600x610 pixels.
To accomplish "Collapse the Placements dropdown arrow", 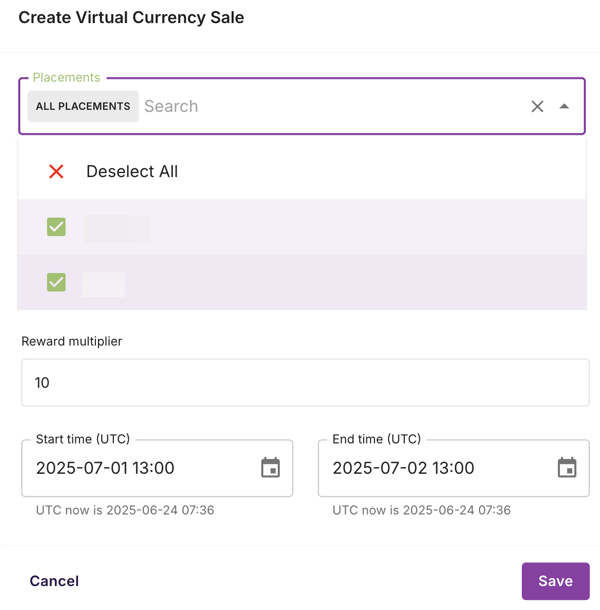I will coord(564,106).
